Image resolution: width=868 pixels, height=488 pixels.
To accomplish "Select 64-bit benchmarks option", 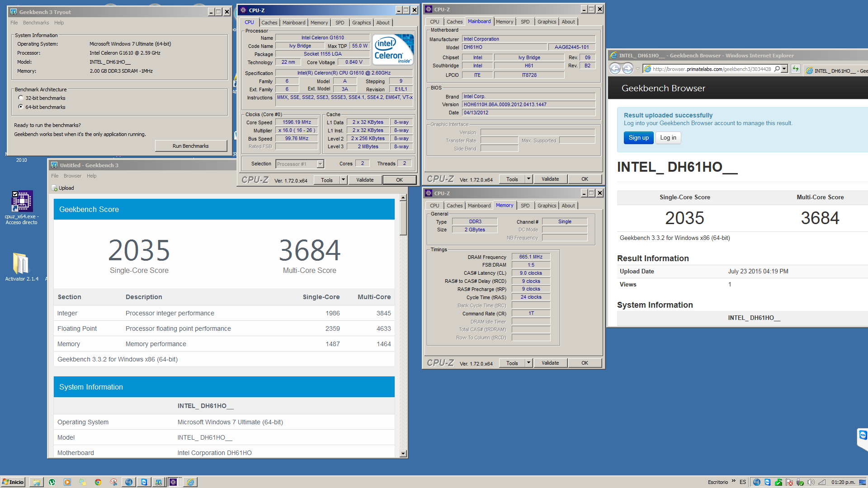I will click(20, 107).
